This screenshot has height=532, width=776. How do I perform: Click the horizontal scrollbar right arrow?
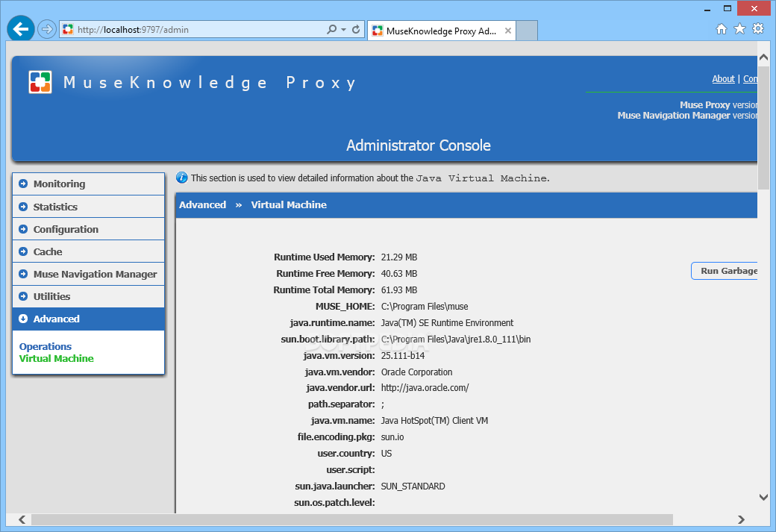tap(741, 519)
